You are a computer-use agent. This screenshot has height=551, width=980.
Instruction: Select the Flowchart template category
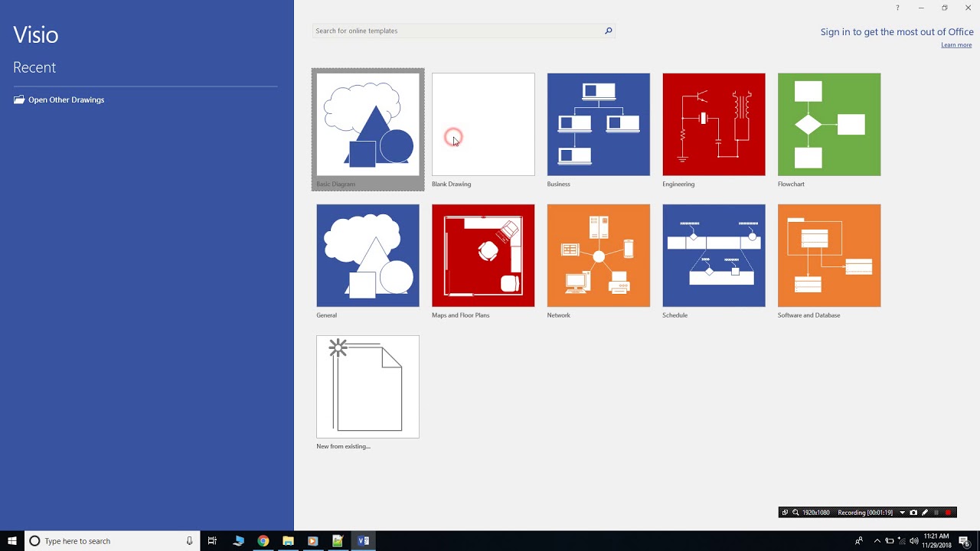click(x=829, y=124)
